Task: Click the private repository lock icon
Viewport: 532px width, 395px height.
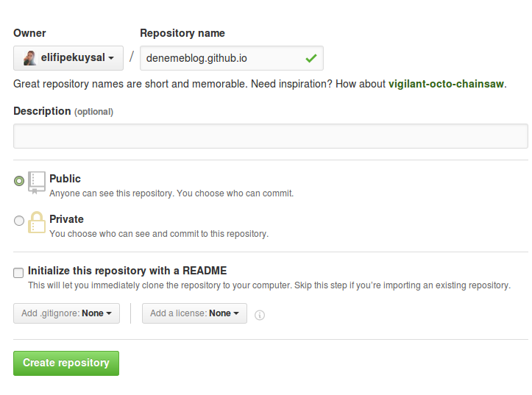Action: pos(37,222)
